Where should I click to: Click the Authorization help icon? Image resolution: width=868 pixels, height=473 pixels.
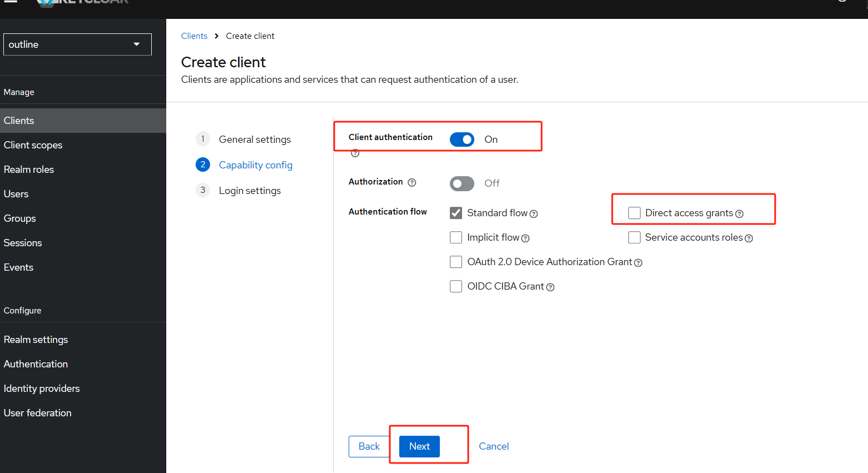click(412, 182)
